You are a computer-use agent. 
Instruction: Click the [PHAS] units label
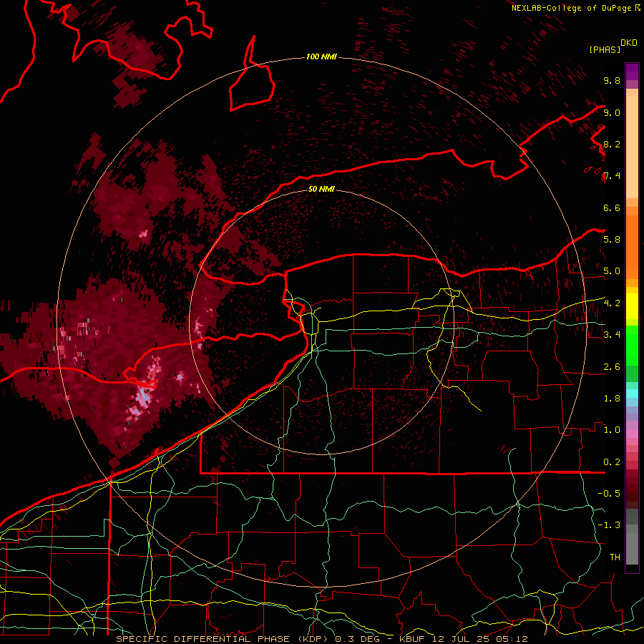tap(605, 50)
